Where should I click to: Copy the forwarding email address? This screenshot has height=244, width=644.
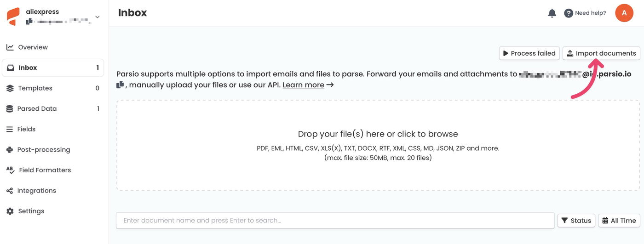point(120,85)
